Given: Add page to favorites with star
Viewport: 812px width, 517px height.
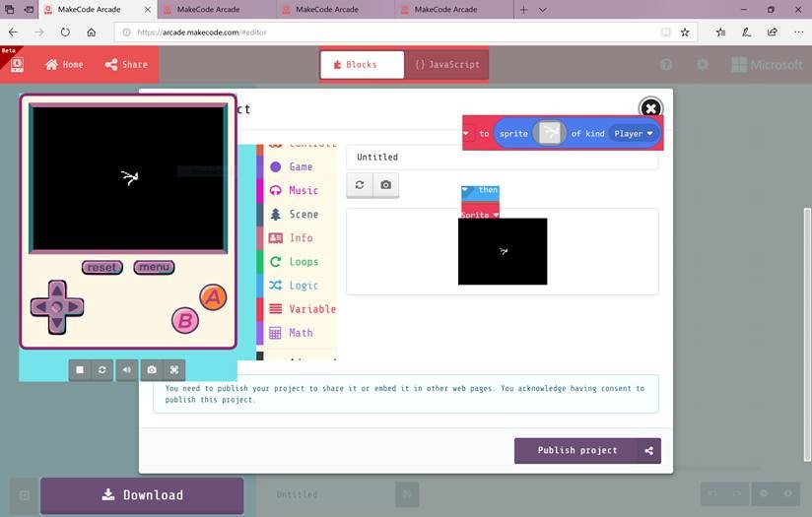Looking at the screenshot, I should [x=685, y=32].
